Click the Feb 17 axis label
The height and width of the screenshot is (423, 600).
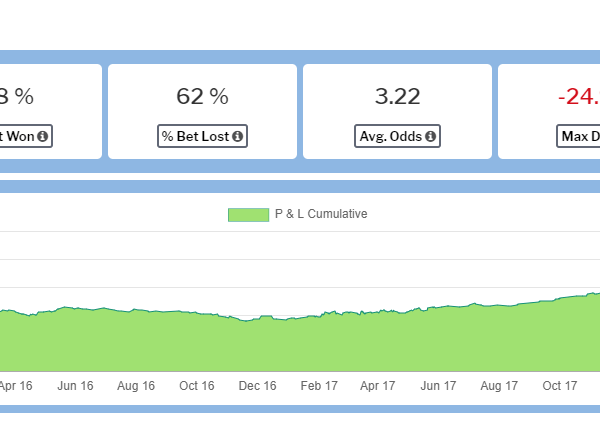point(319,385)
